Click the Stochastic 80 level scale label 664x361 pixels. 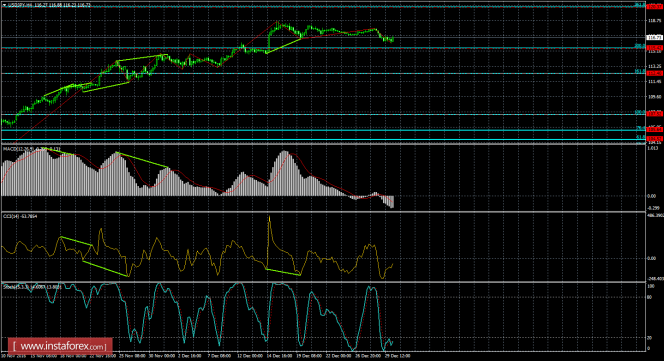click(x=649, y=297)
